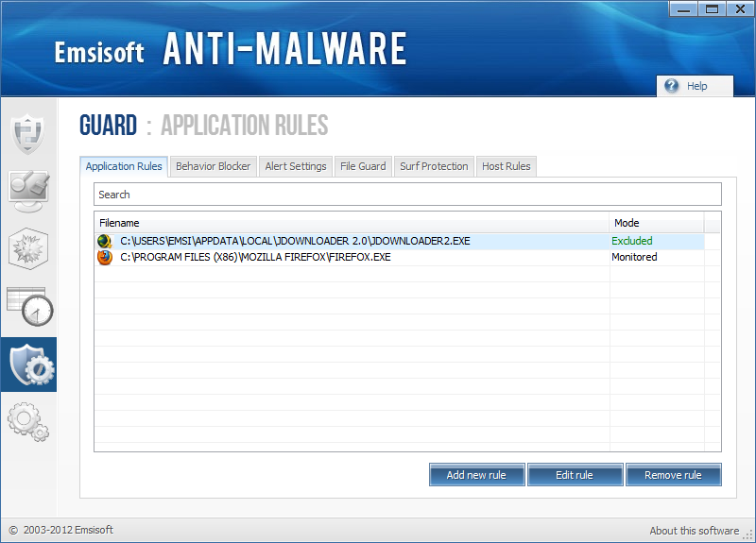Open the Surf Protection tab
This screenshot has width=756, height=543.
coord(434,166)
